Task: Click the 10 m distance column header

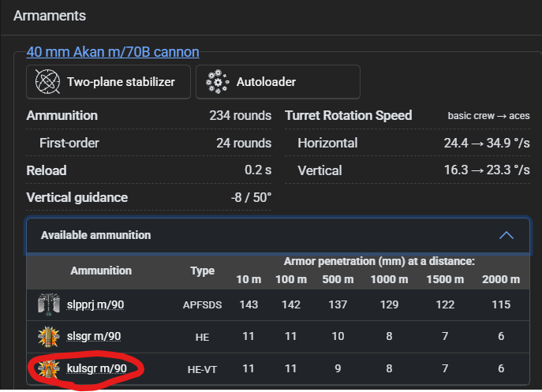Action: [249, 279]
